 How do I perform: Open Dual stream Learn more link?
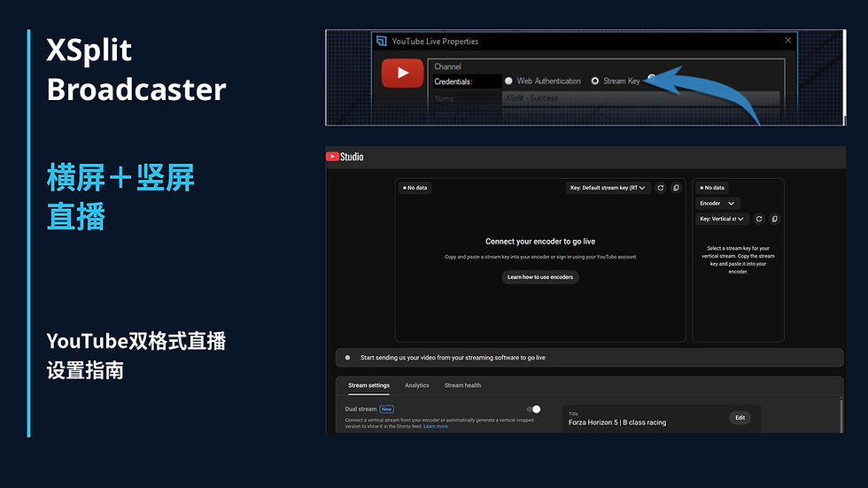click(436, 427)
